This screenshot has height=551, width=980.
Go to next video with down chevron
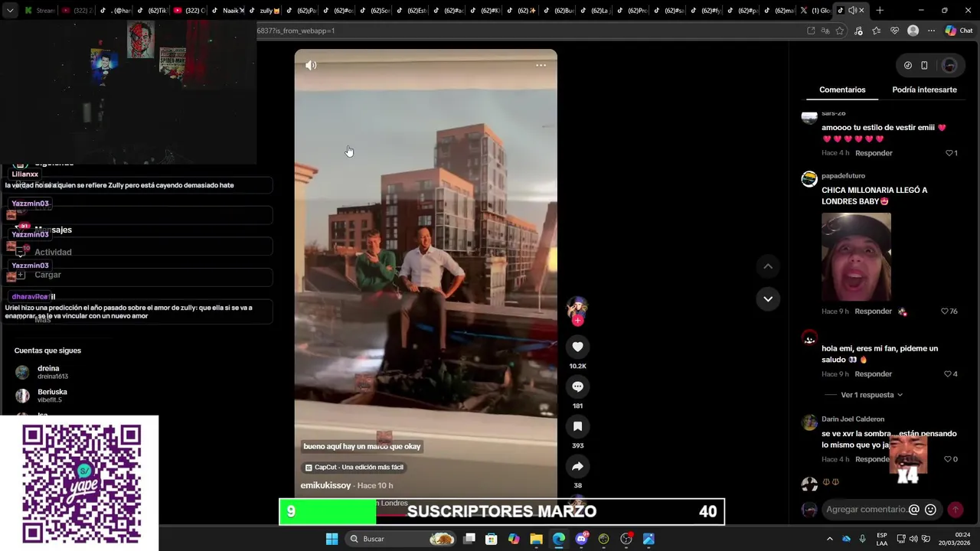[768, 298]
